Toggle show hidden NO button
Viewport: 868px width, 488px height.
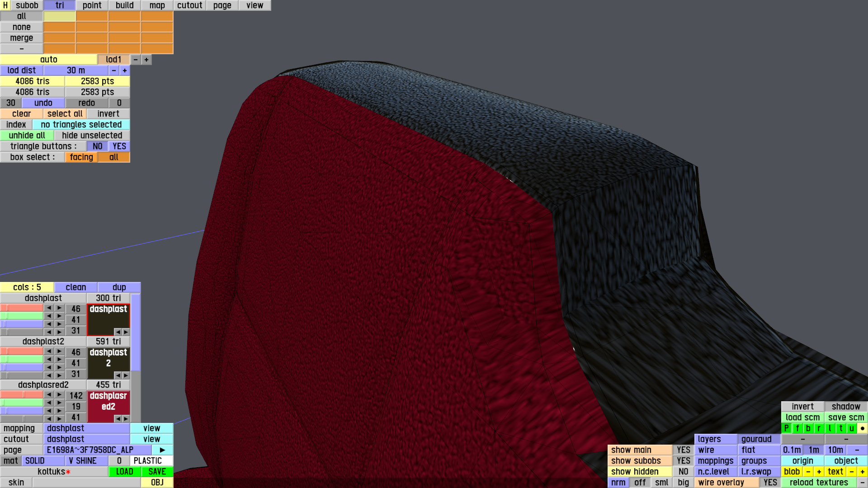click(683, 471)
